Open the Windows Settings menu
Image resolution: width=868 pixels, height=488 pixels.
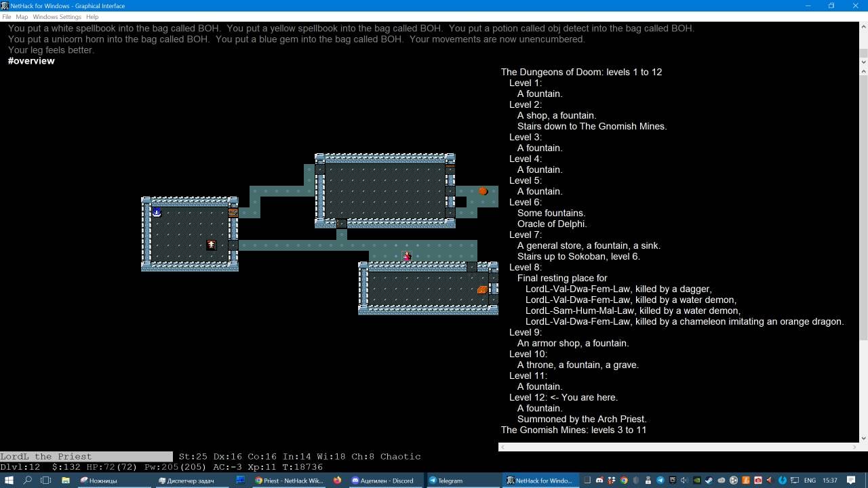pyautogui.click(x=57, y=17)
